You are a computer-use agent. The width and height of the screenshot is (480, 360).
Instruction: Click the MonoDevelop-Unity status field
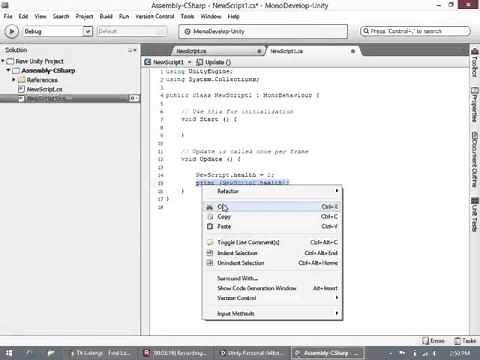263,31
